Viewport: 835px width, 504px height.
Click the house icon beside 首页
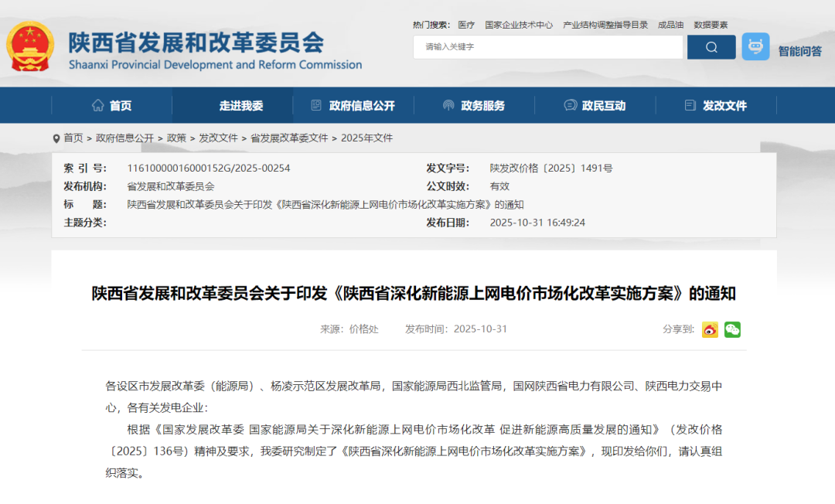(x=97, y=105)
